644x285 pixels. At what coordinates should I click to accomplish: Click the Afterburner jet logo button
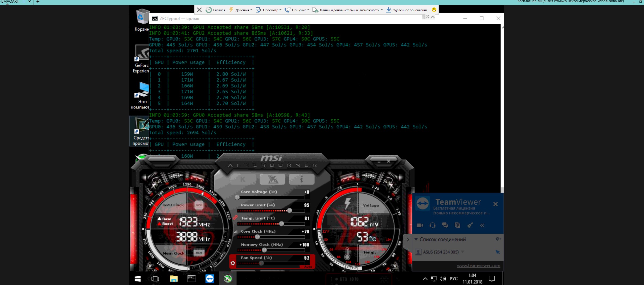(272, 179)
